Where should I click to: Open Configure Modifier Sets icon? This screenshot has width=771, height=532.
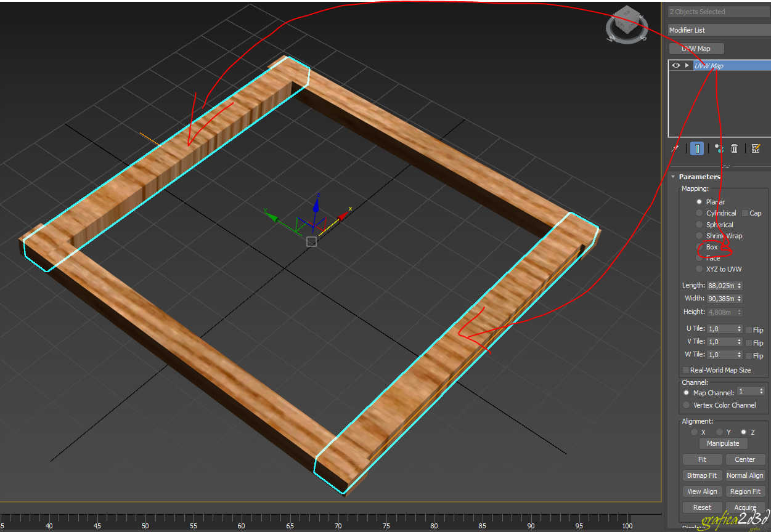(756, 148)
